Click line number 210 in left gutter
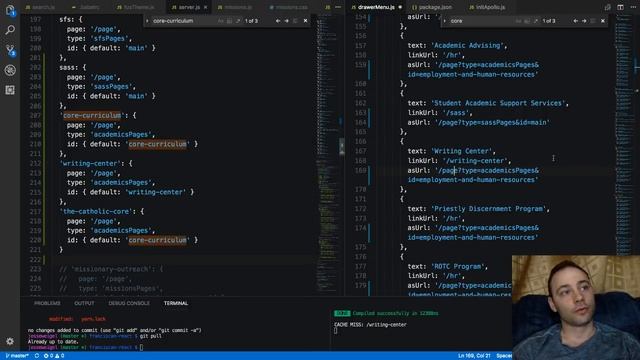 tap(35, 144)
